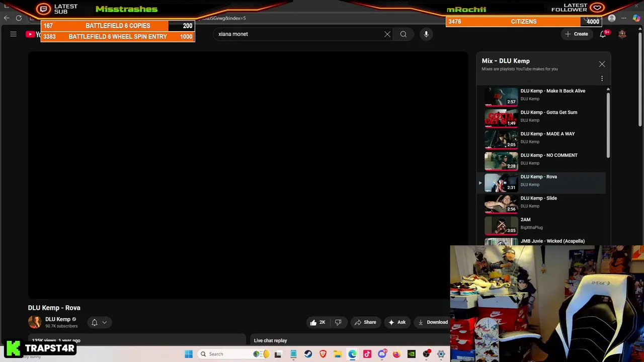Image resolution: width=644 pixels, height=362 pixels.
Task: Toggle the channel notification bell
Action: [95, 322]
